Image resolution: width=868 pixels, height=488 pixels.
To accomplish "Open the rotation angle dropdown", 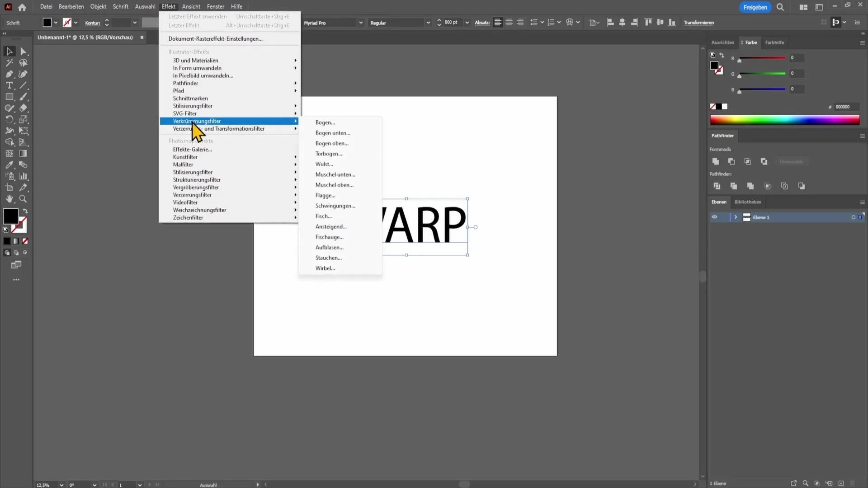I will [94, 485].
